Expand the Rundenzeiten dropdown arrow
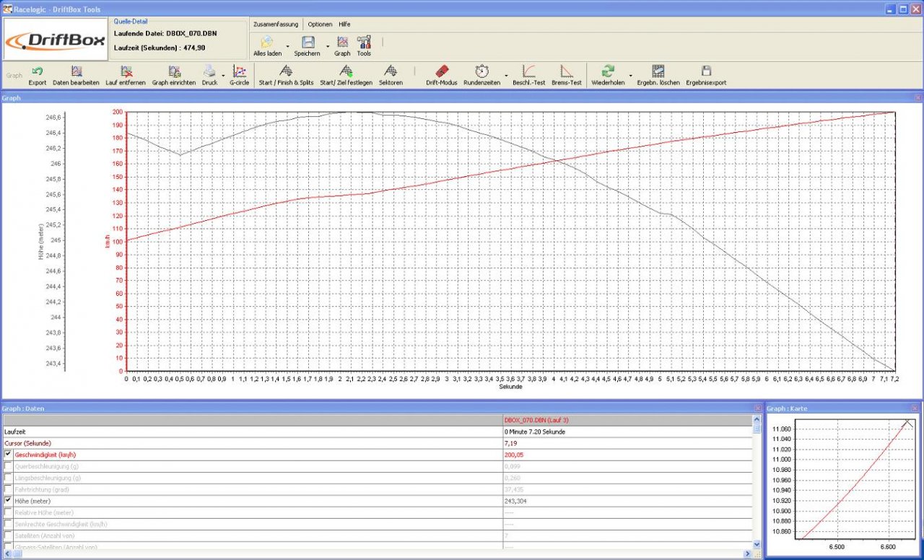 (505, 74)
